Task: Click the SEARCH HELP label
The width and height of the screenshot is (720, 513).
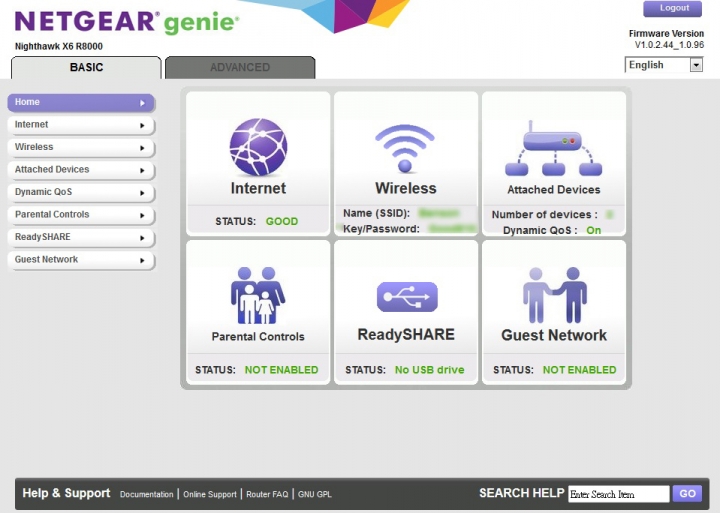Action: point(522,493)
